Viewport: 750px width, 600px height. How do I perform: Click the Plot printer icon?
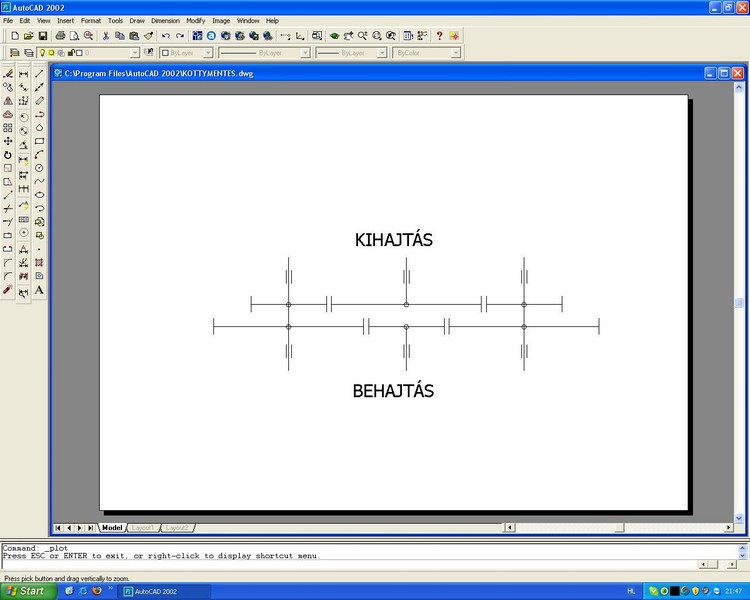[60, 36]
